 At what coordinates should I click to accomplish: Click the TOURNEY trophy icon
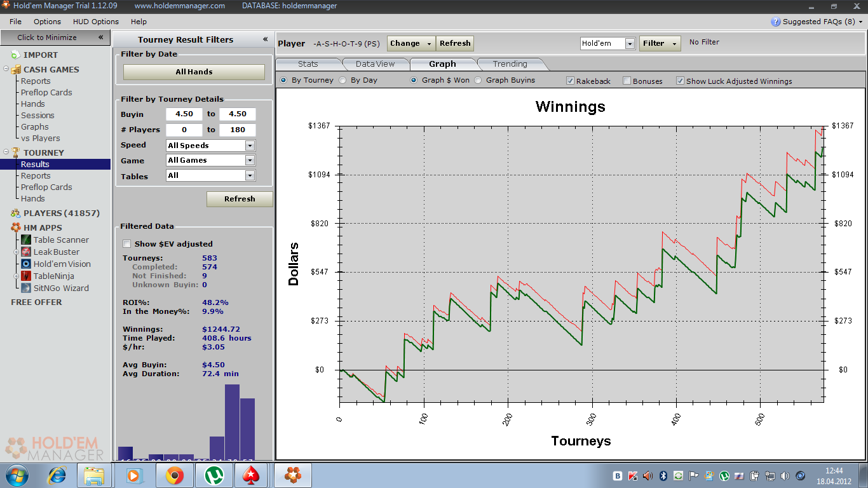[x=16, y=152]
